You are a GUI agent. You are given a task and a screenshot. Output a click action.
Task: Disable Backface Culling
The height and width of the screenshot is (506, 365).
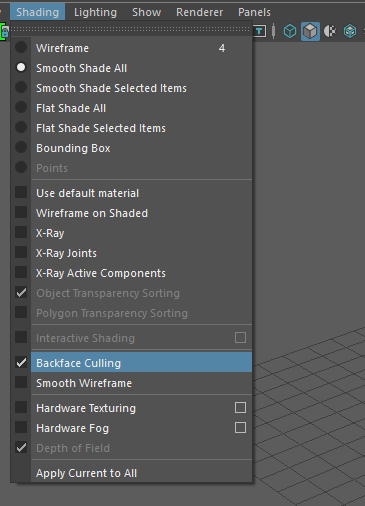point(132,363)
